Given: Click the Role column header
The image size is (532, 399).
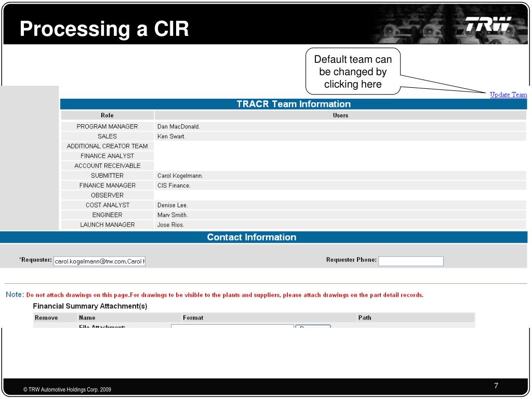Looking at the screenshot, I should click(107, 115).
